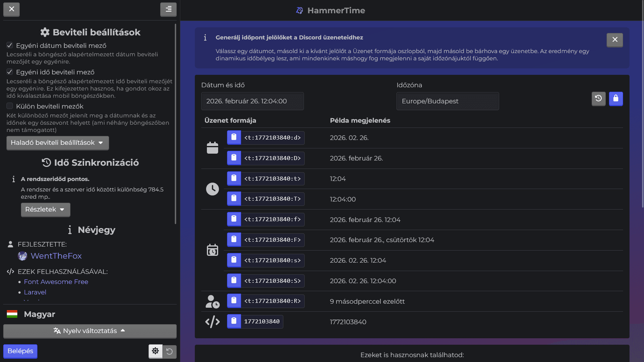Copy the relative time format token

(x=233, y=300)
